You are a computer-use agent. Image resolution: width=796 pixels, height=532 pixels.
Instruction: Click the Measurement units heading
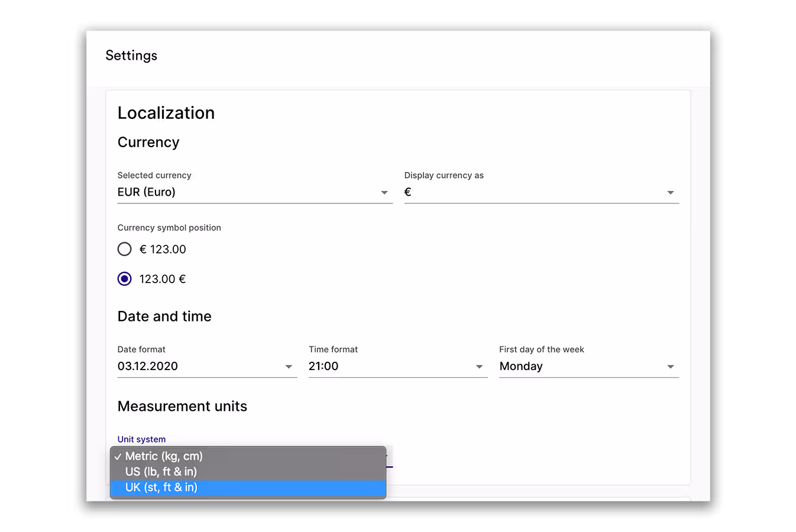(182, 406)
